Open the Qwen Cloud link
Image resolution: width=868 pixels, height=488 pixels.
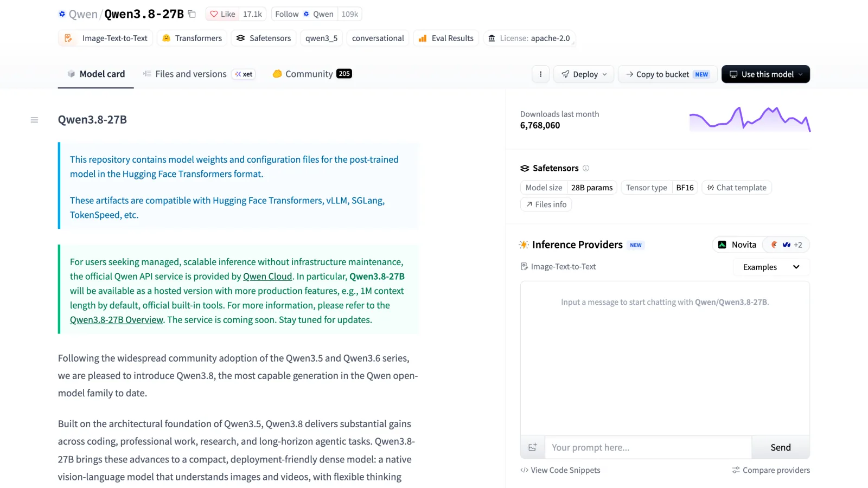click(x=267, y=277)
